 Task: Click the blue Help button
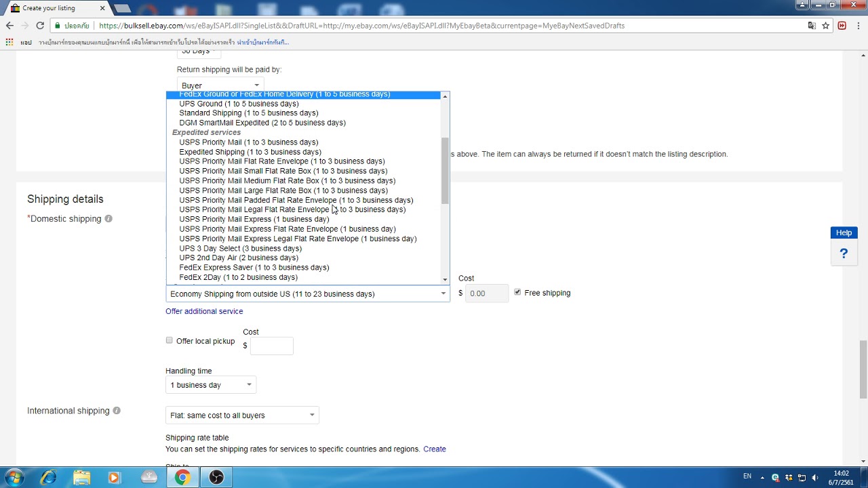pyautogui.click(x=844, y=232)
